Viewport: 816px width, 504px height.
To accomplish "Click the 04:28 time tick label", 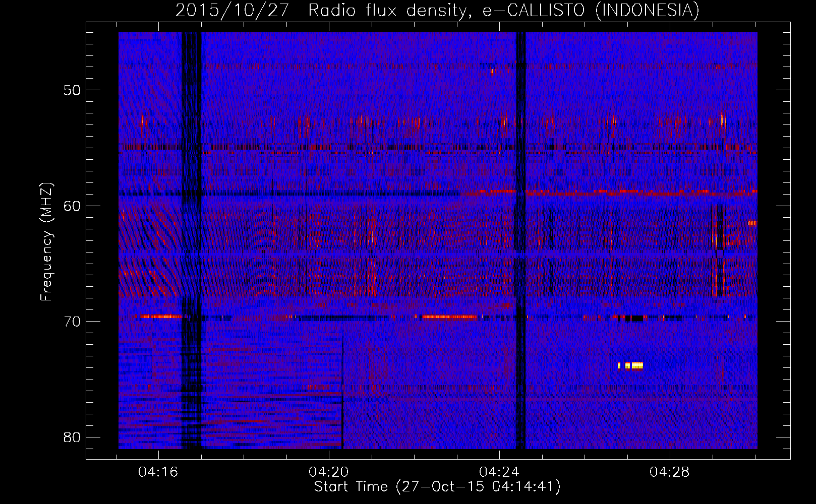I will 669,472.
